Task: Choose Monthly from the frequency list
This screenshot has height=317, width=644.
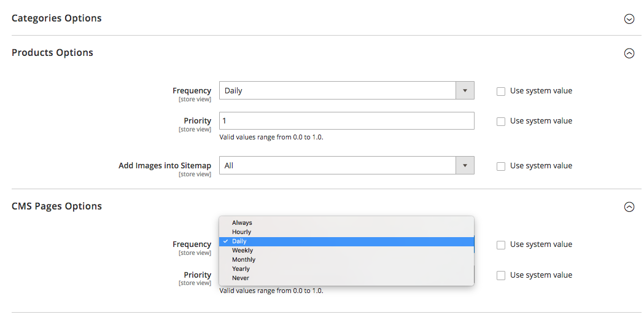Action: point(243,260)
